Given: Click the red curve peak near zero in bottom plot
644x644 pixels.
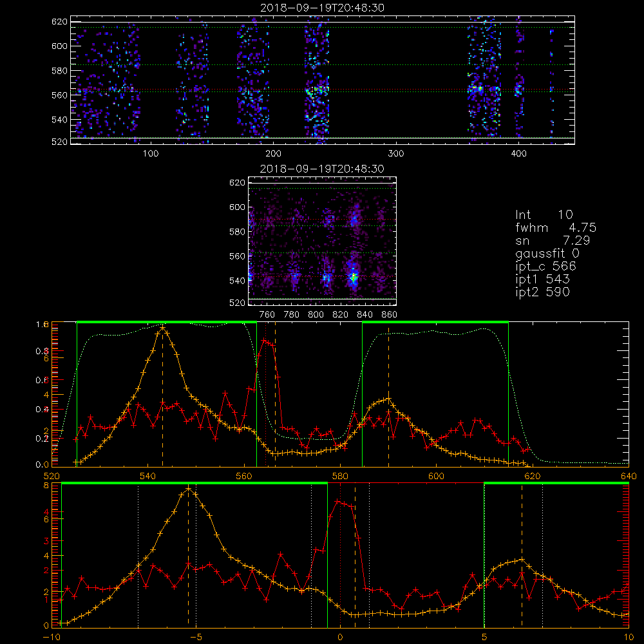Looking at the screenshot, I should click(337, 501).
